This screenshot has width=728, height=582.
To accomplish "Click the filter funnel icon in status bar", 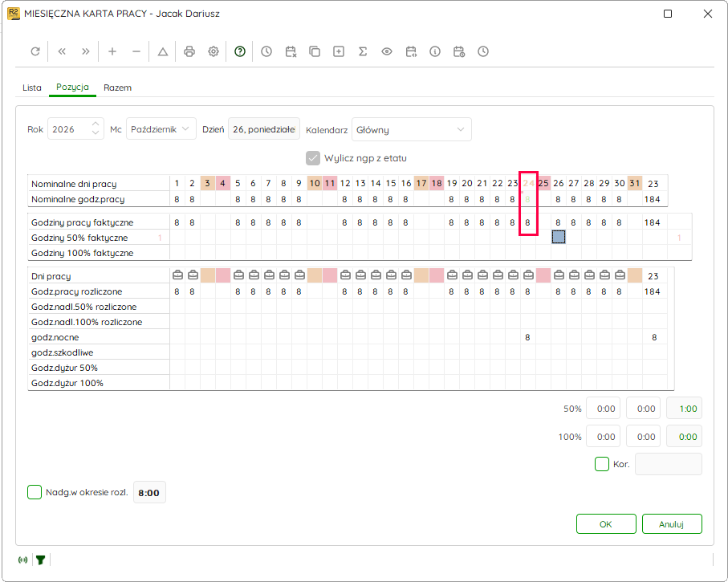I will click(x=40, y=560).
